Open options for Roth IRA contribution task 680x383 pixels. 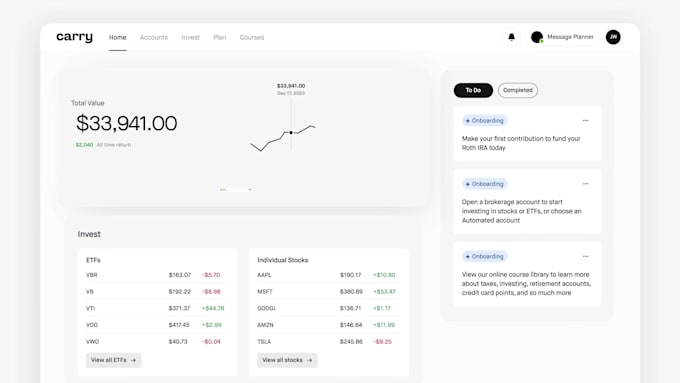coord(585,121)
